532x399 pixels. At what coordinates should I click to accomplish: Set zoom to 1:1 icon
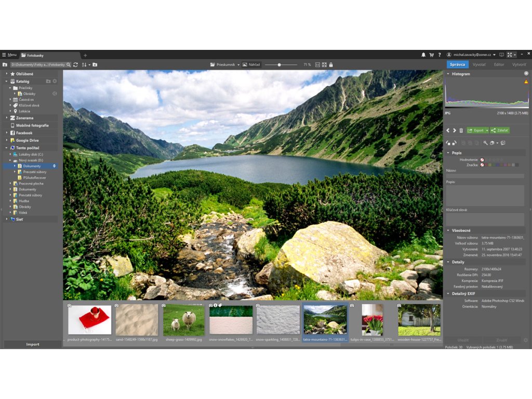pyautogui.click(x=317, y=65)
